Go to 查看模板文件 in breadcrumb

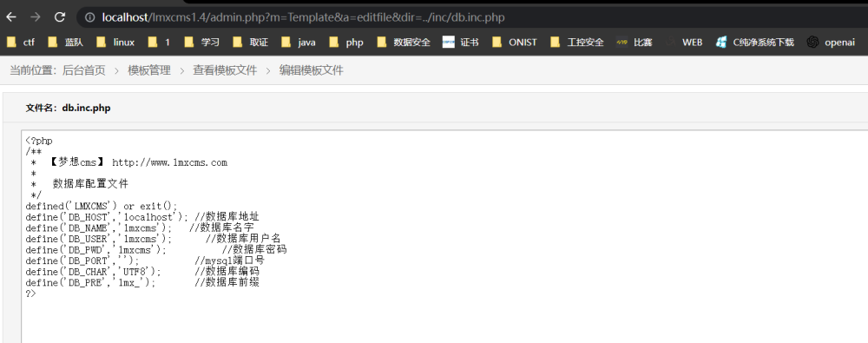[225, 70]
